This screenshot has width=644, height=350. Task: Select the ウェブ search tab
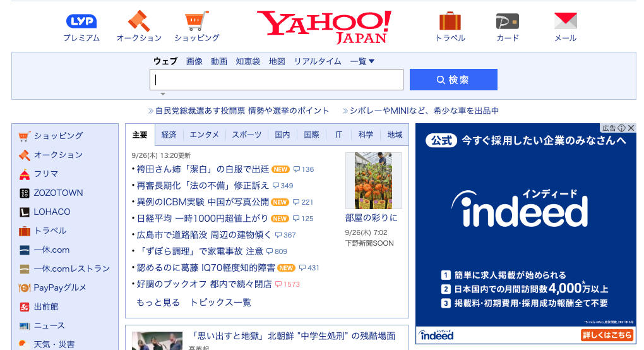tap(165, 61)
